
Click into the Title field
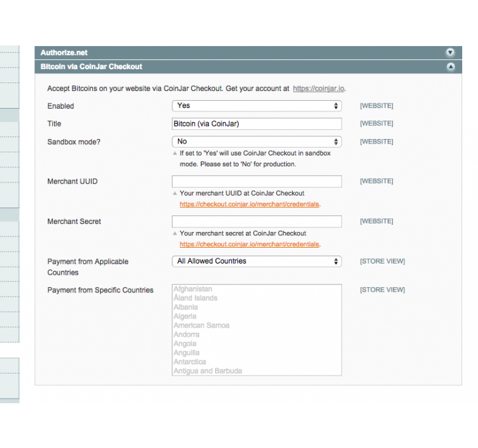(x=256, y=124)
